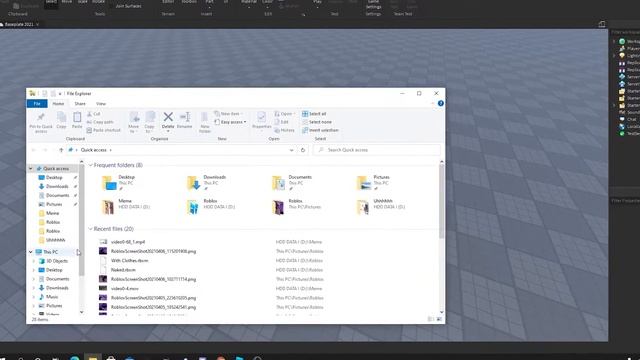
Task: Collapse the Frequent folders section
Action: 91,165
